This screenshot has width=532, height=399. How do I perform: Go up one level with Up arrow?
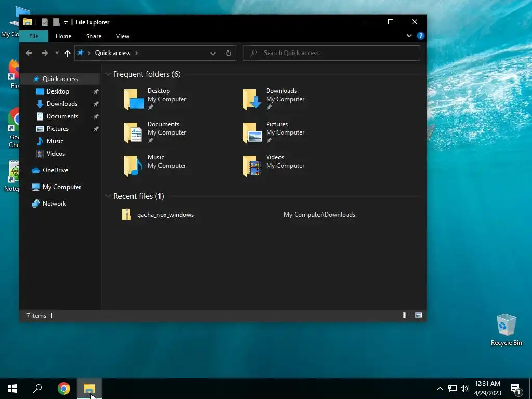click(x=67, y=54)
